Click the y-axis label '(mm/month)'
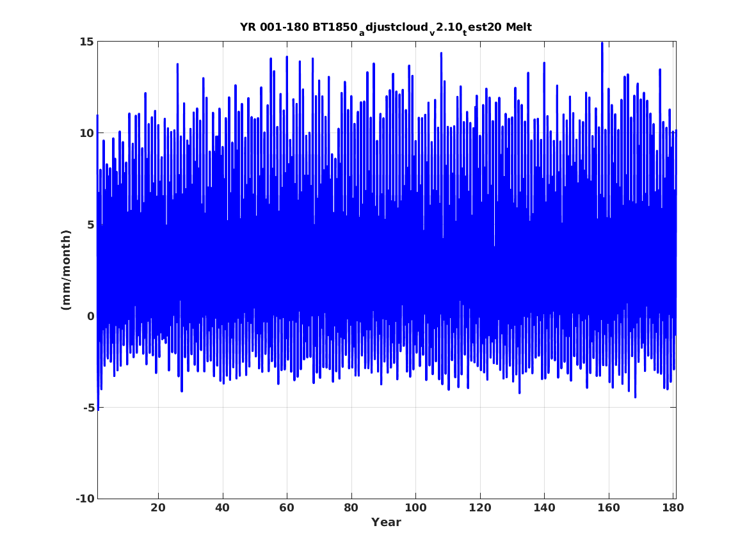This screenshot has width=747, height=560. [x=66, y=270]
